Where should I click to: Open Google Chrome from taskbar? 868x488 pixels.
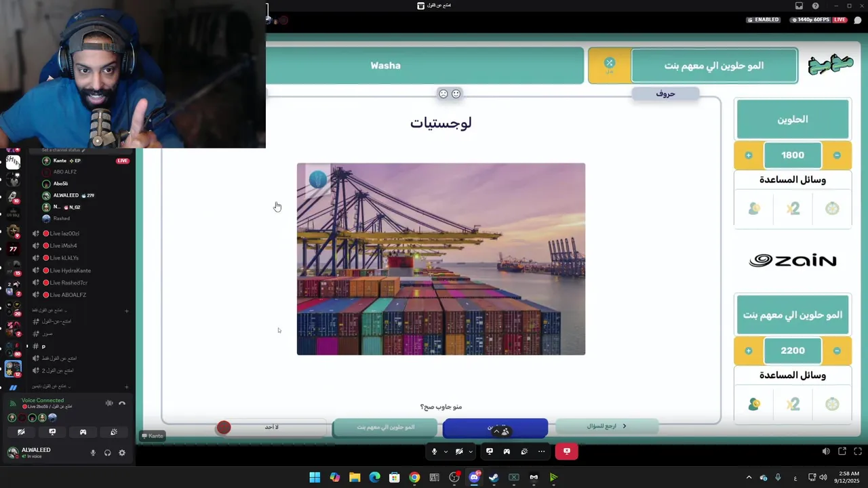pyautogui.click(x=414, y=477)
